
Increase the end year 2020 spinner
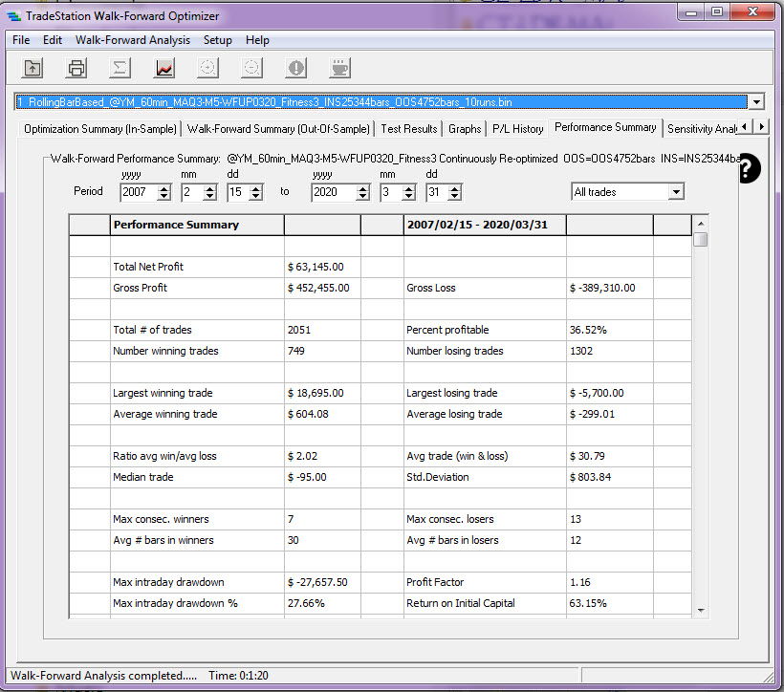pos(363,188)
